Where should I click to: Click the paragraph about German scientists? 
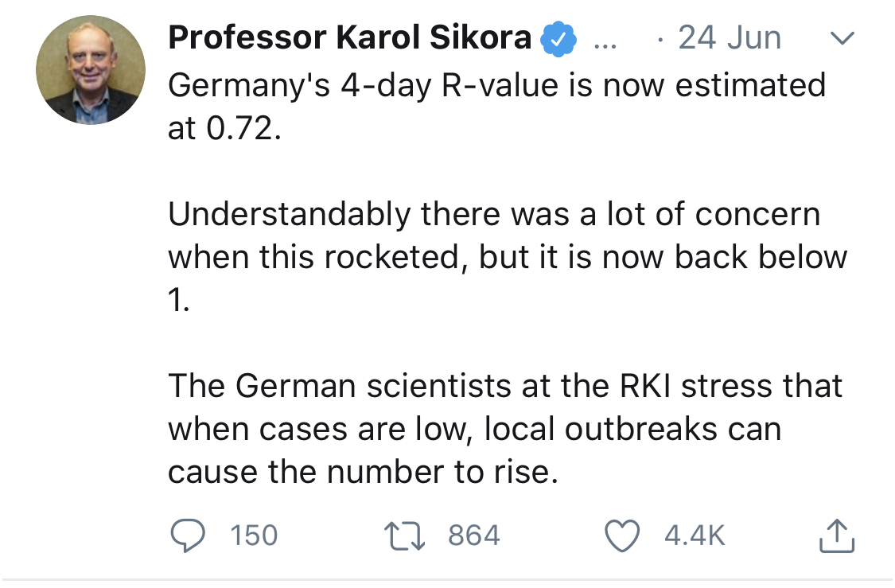tap(504, 429)
